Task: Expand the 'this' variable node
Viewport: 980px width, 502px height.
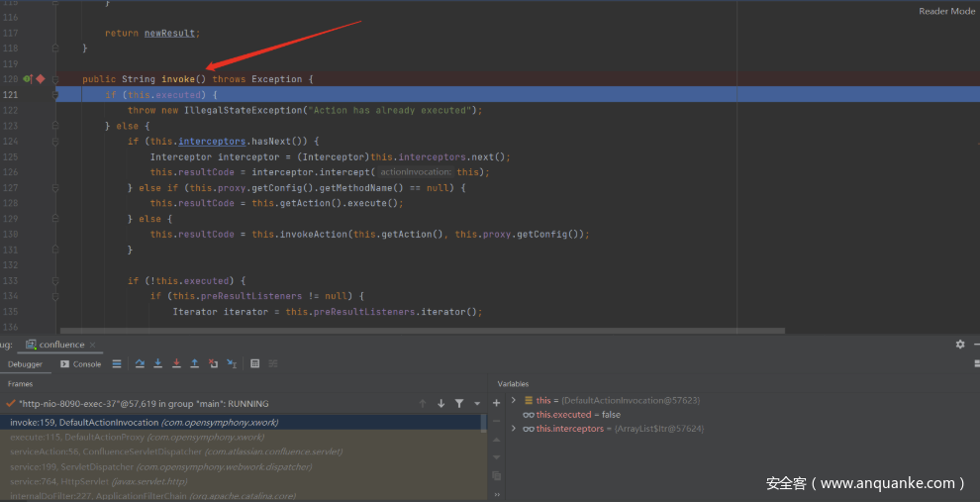Action: 513,400
